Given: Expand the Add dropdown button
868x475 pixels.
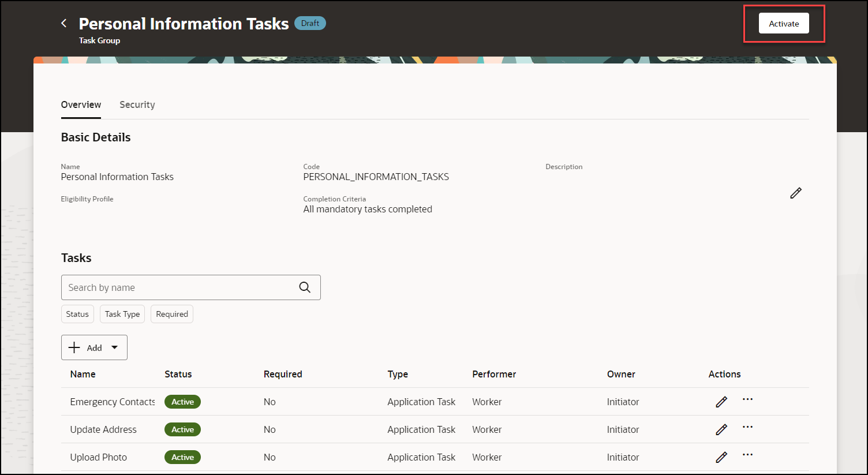Looking at the screenshot, I should tap(94, 347).
